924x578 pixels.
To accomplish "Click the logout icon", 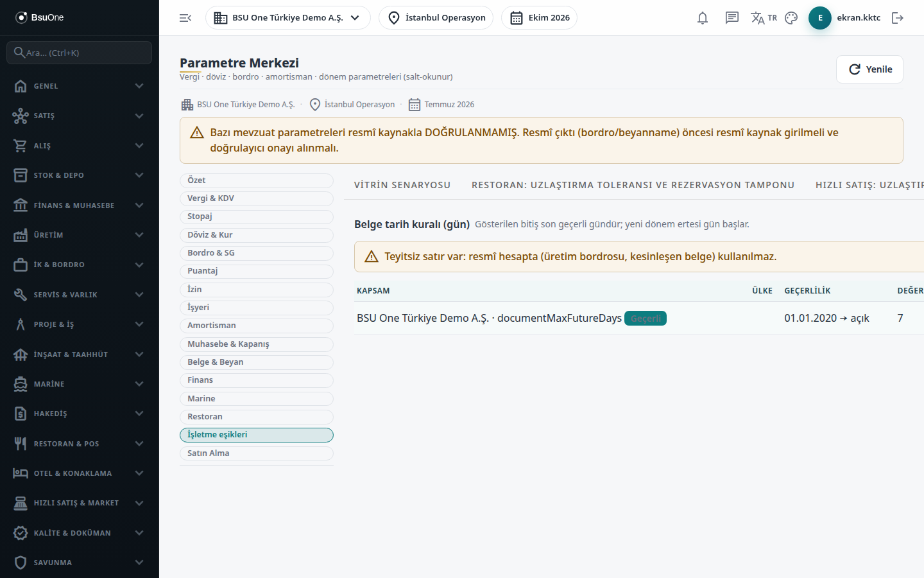I will tap(898, 18).
